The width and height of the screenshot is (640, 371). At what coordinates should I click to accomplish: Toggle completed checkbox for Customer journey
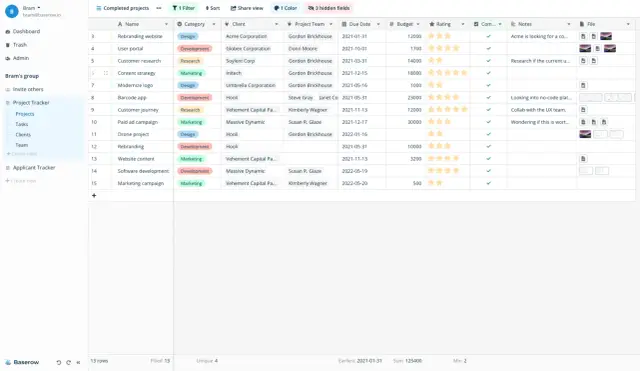[x=489, y=110]
